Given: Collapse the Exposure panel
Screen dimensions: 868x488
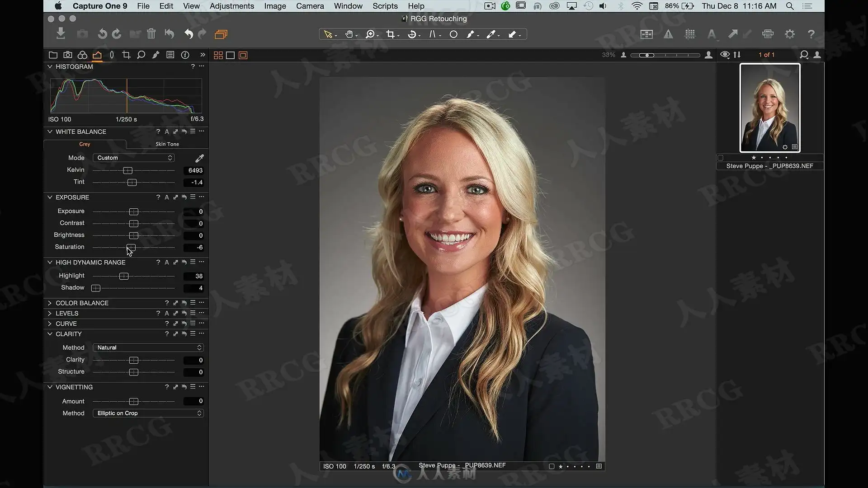Looking at the screenshot, I should pos(50,197).
